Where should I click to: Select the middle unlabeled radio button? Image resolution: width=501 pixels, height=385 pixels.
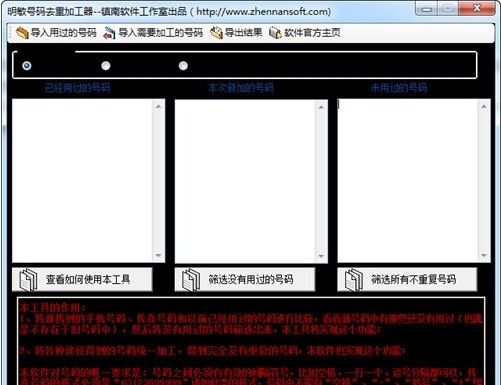coord(106,66)
